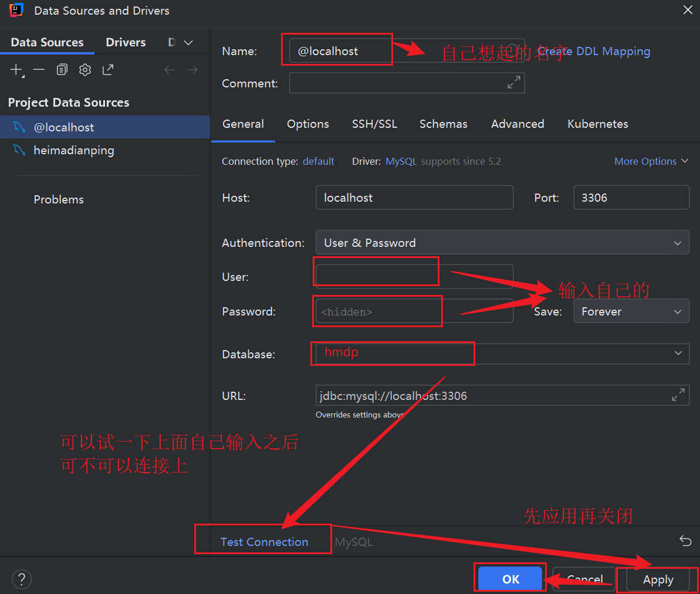The height and width of the screenshot is (594, 700).
Task: Open the Help question mark button
Action: coord(22,579)
